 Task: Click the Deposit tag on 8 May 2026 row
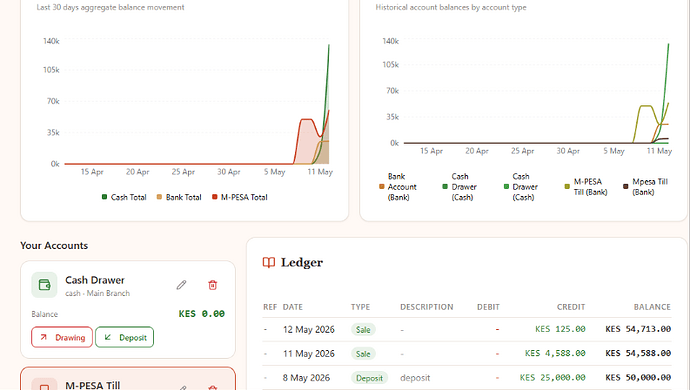pos(369,378)
